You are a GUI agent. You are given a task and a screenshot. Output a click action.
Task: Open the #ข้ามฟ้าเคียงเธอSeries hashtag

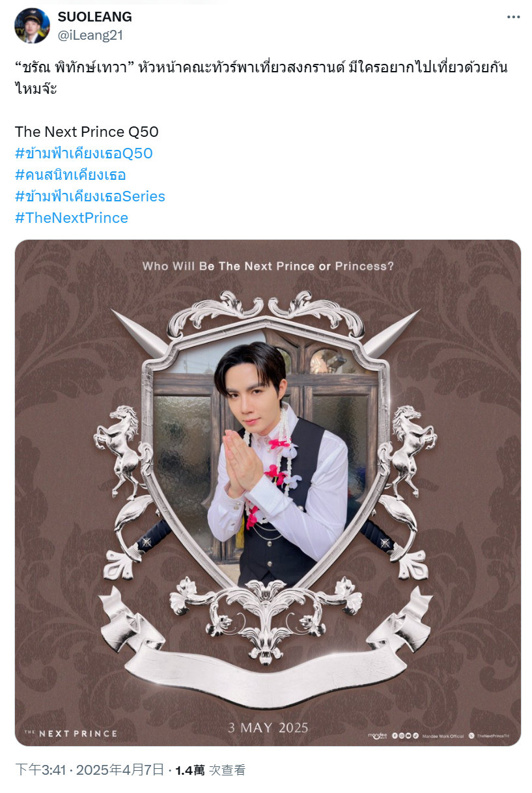(x=90, y=196)
